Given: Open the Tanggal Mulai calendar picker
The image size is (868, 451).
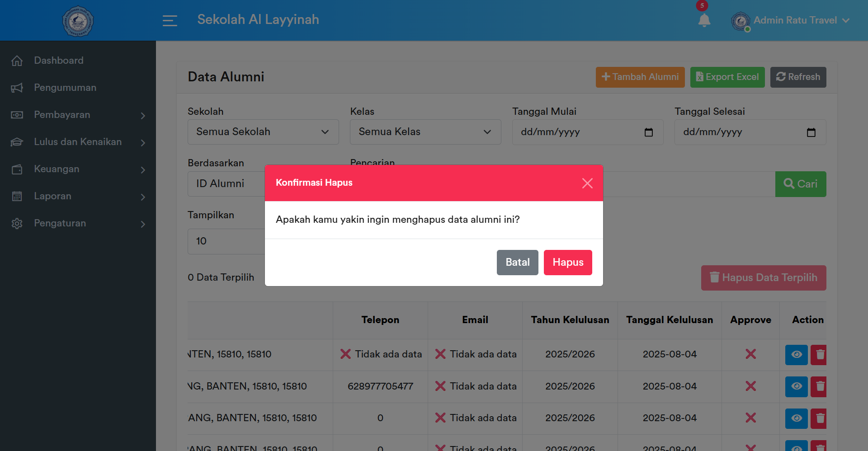Looking at the screenshot, I should coord(649,132).
